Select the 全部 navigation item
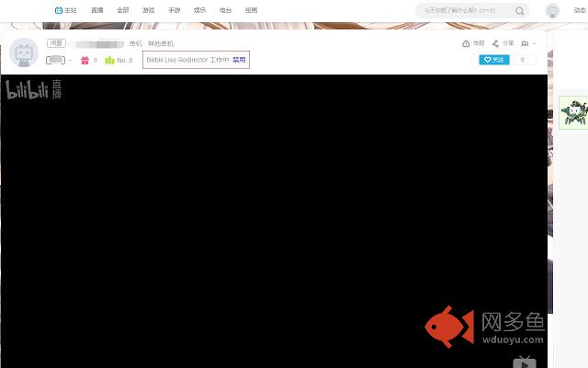 pyautogui.click(x=122, y=10)
